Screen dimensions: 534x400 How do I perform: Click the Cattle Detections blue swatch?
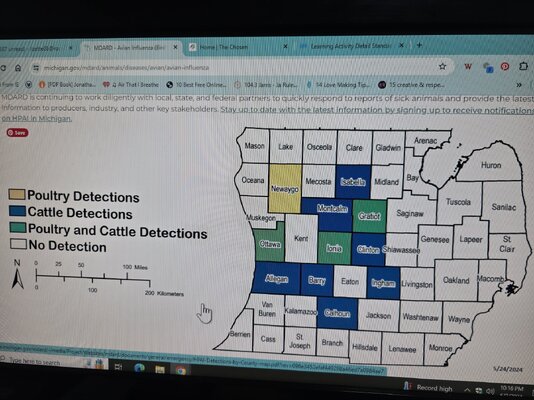pyautogui.click(x=17, y=211)
